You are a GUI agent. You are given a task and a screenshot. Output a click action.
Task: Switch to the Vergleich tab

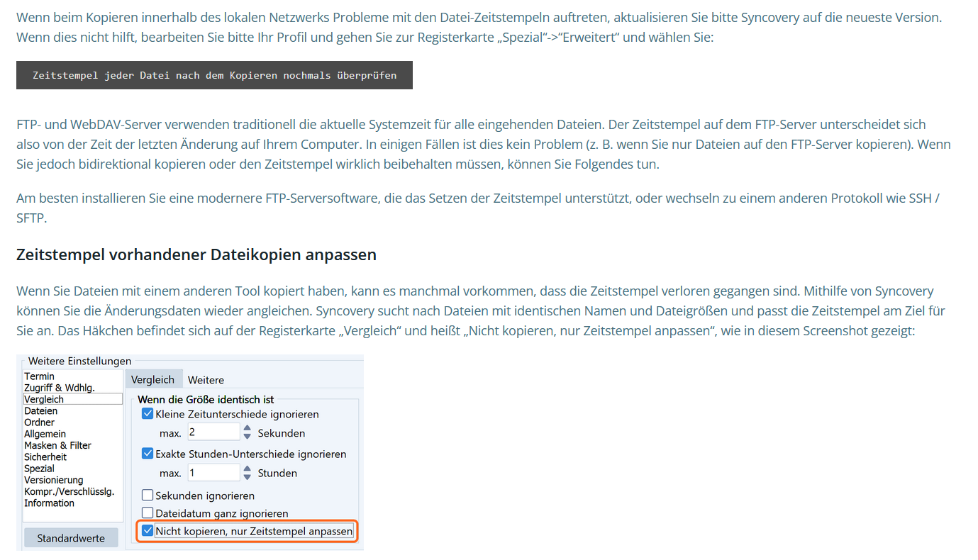(x=152, y=380)
